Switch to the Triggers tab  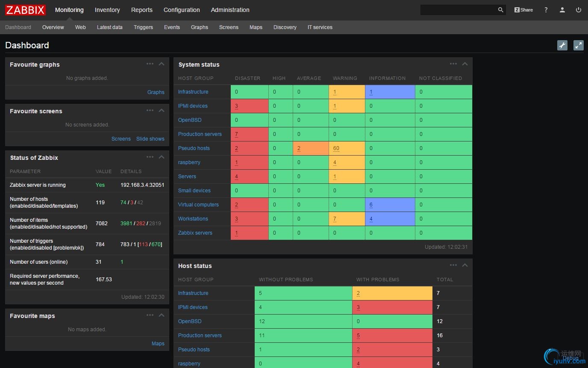point(143,27)
